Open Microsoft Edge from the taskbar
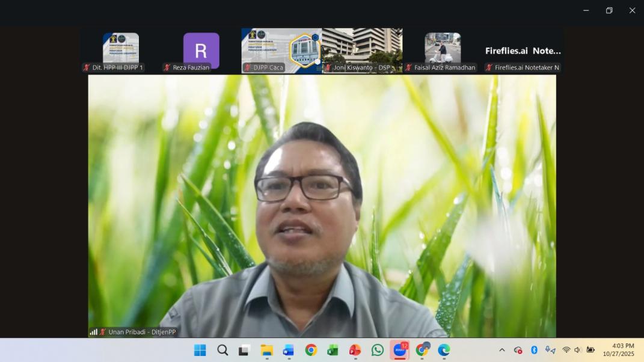Image resolution: width=644 pixels, height=362 pixels. pos(444,350)
